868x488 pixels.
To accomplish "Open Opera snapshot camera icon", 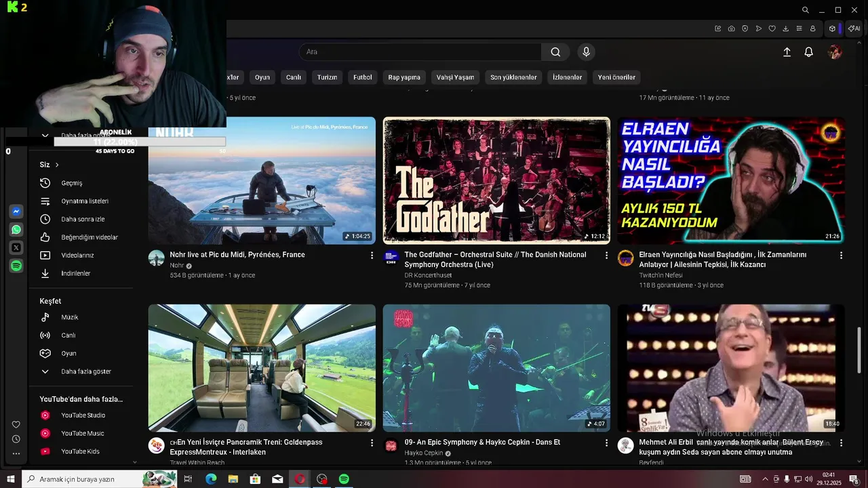I will pyautogui.click(x=731, y=28).
